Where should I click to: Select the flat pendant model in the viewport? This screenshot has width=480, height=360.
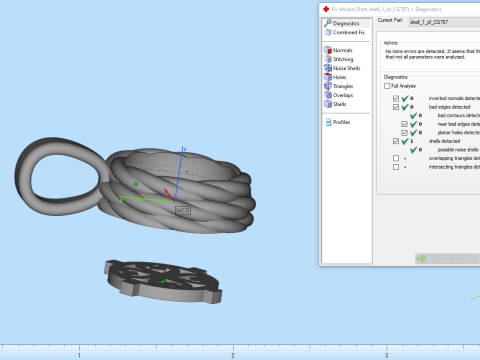pyautogui.click(x=163, y=282)
